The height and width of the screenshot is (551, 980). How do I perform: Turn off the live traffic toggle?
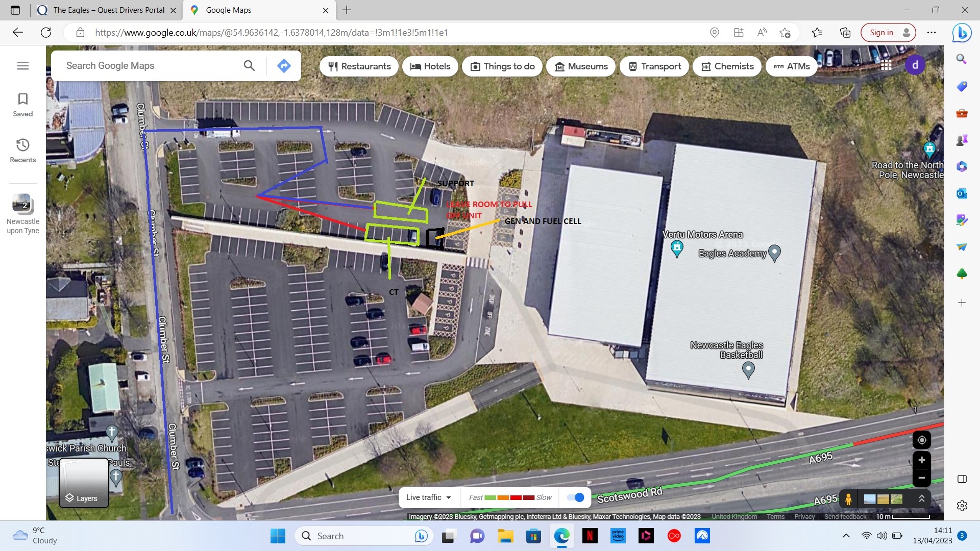(575, 497)
